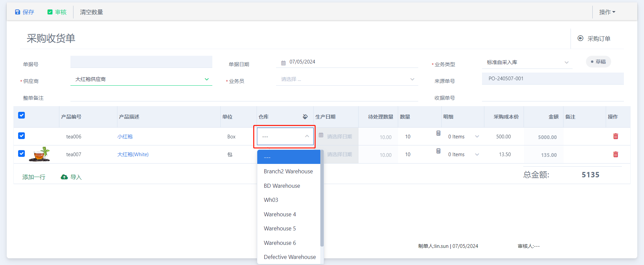Click tea006 purchase cost 500.00
The height and width of the screenshot is (265, 644).
tap(503, 137)
